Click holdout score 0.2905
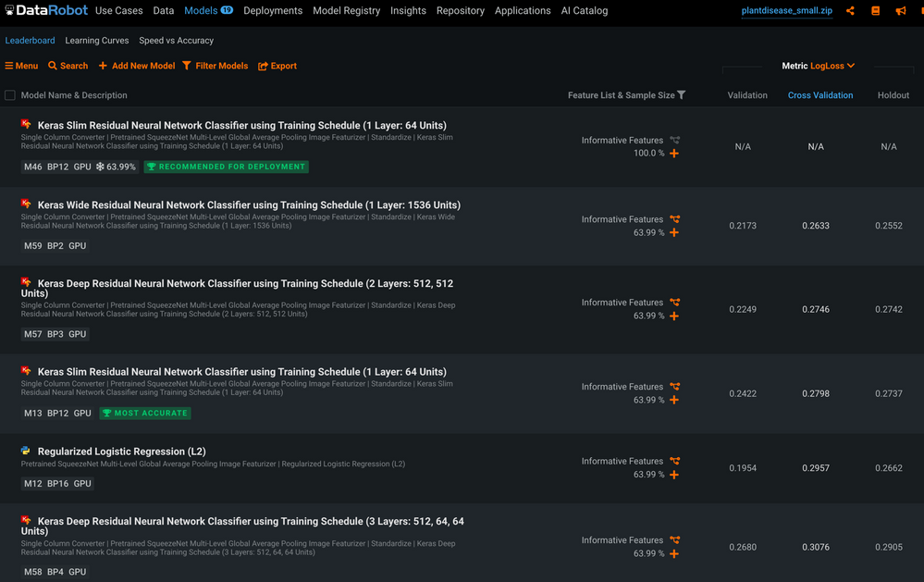 889,547
